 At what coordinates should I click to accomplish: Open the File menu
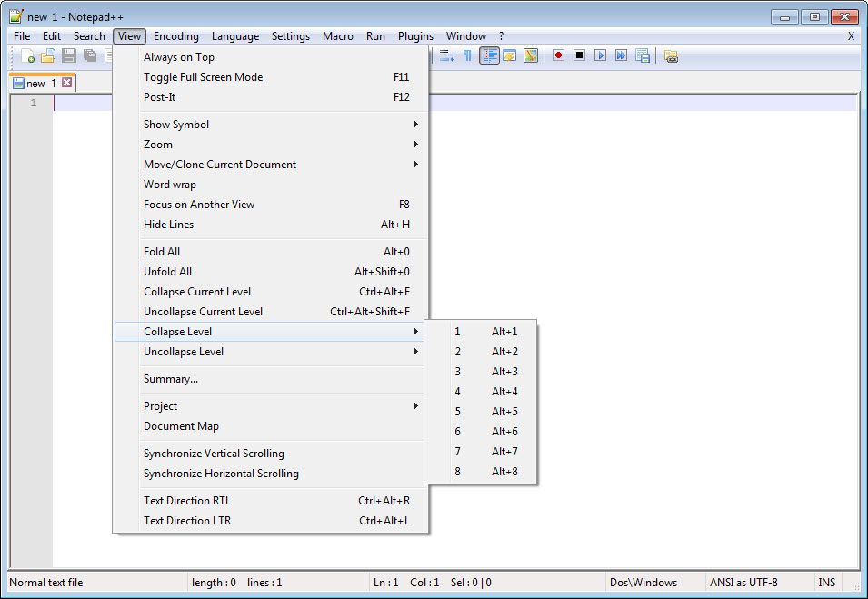(22, 36)
